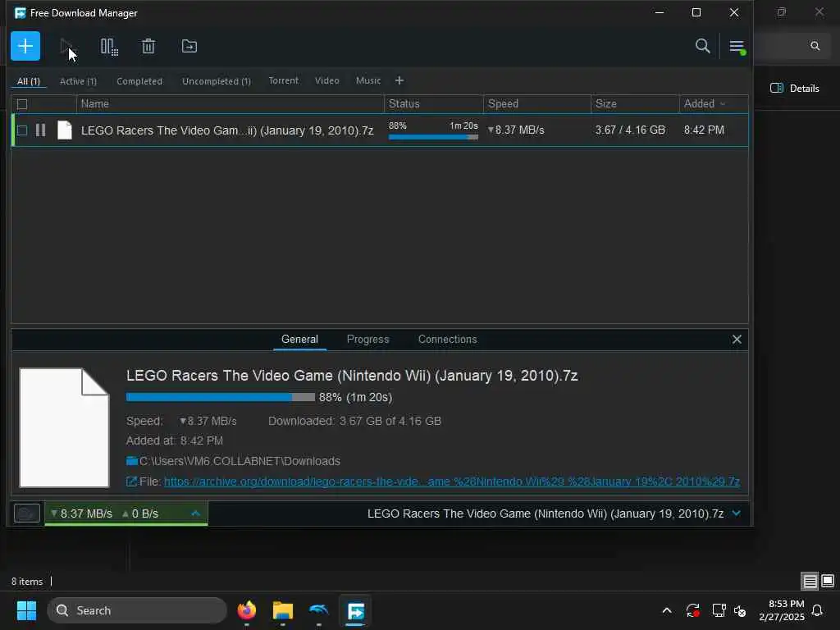Sort list by Speed column header

(536, 104)
